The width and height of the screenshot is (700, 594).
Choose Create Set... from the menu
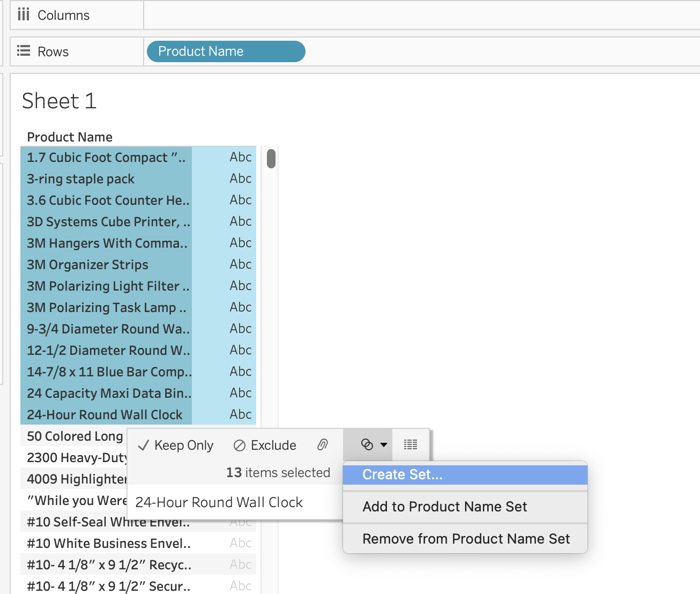pos(465,474)
